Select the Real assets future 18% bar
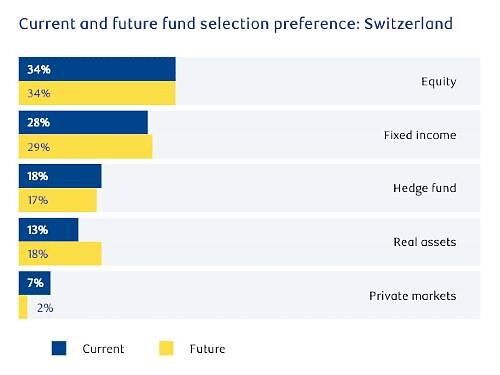500x375 pixels. (x=60, y=254)
